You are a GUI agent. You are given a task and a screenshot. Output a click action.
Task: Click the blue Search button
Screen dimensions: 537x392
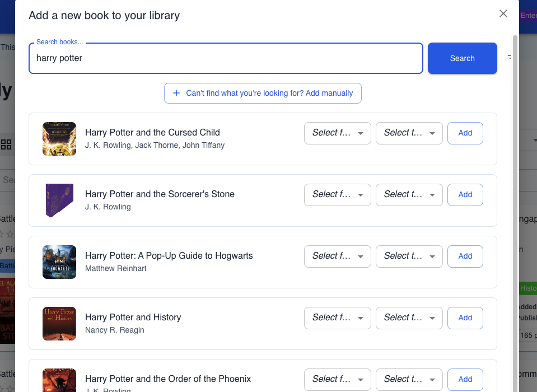tap(462, 58)
